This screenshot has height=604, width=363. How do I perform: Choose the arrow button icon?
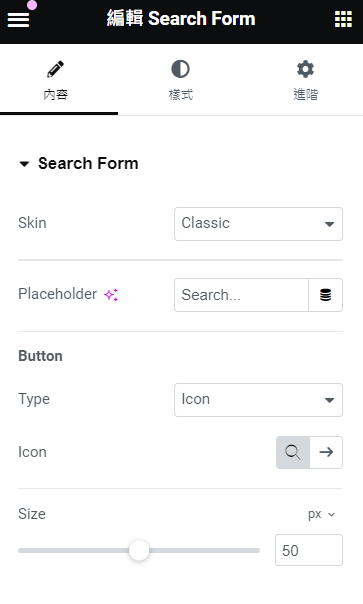(x=326, y=452)
